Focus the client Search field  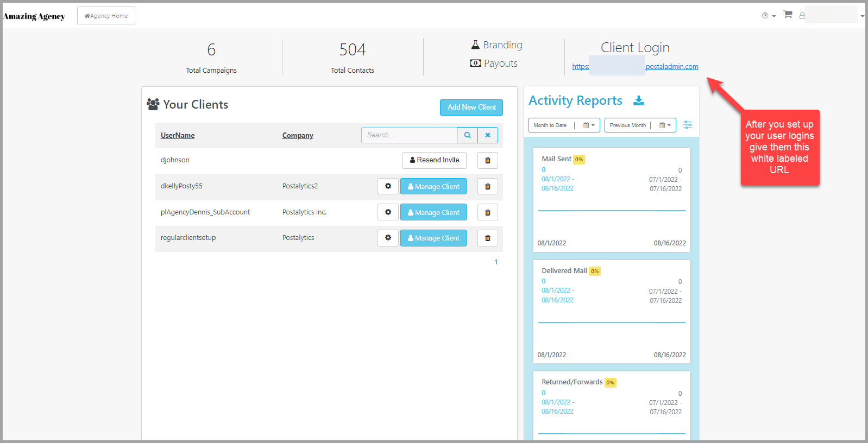[409, 135]
